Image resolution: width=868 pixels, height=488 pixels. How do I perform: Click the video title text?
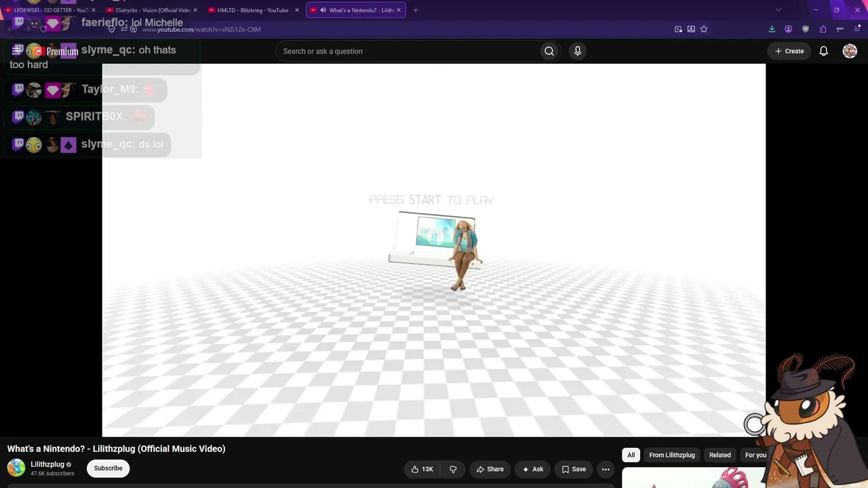[116, 449]
